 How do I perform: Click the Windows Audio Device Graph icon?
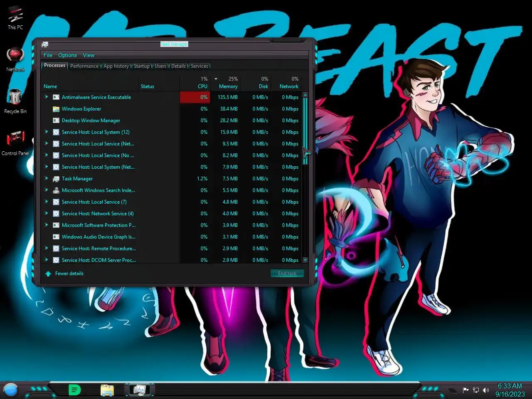pos(56,237)
